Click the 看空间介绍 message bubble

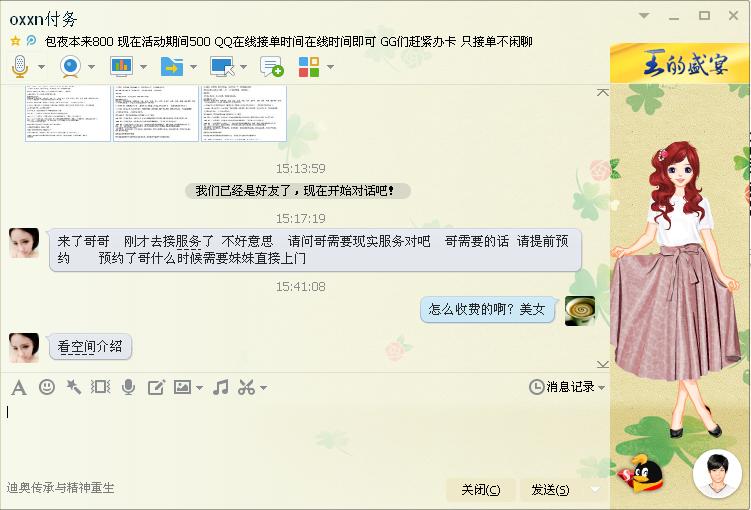(x=90, y=347)
